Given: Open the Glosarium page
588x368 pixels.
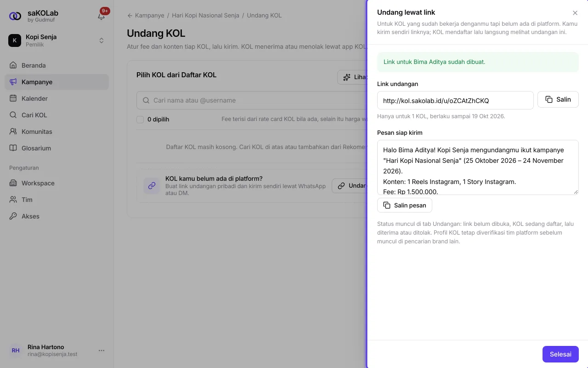Looking at the screenshot, I should pyautogui.click(x=57, y=148).
